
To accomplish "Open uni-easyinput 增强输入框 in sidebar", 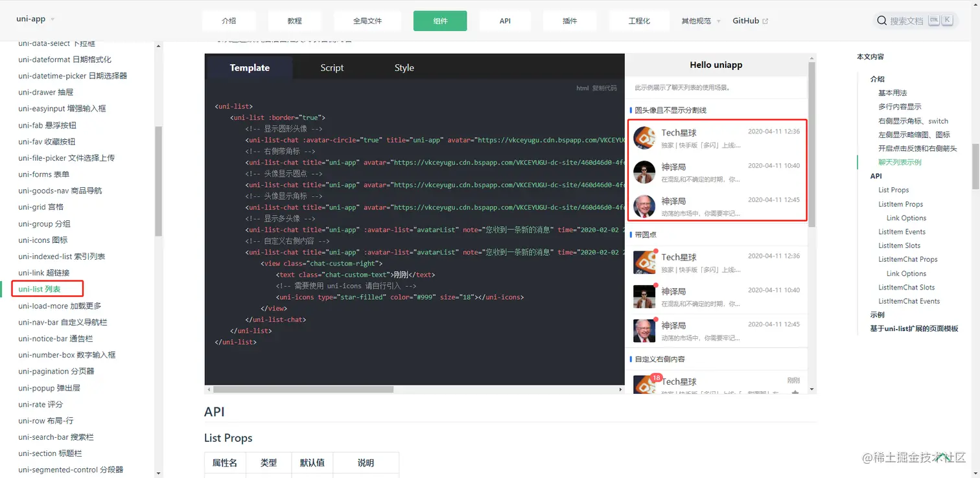I will pos(62,108).
